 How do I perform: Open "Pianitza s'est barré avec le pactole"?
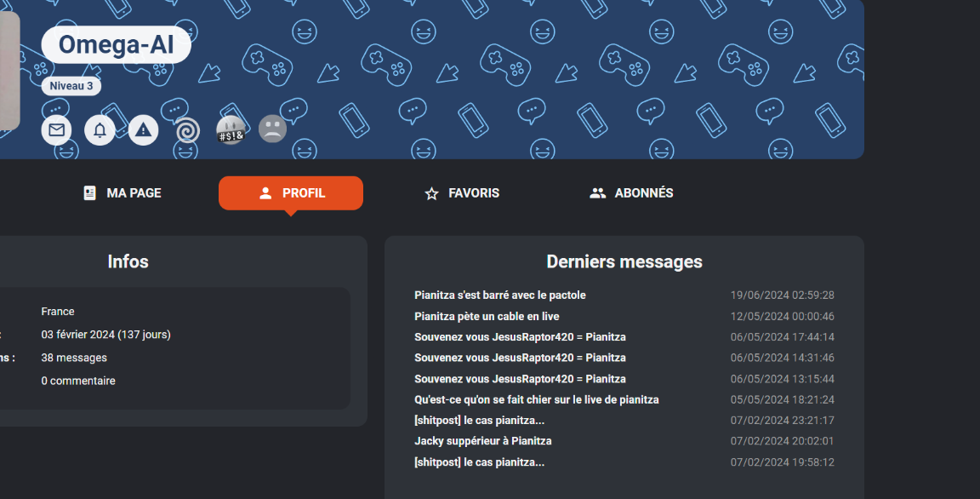(500, 295)
